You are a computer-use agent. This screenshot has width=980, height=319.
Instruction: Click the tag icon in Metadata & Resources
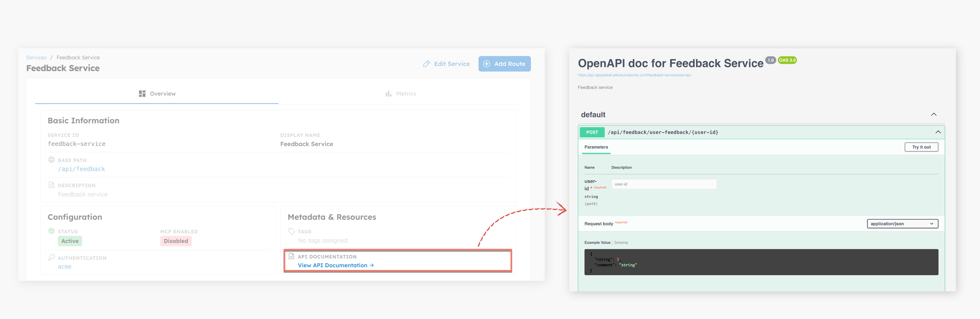click(291, 231)
